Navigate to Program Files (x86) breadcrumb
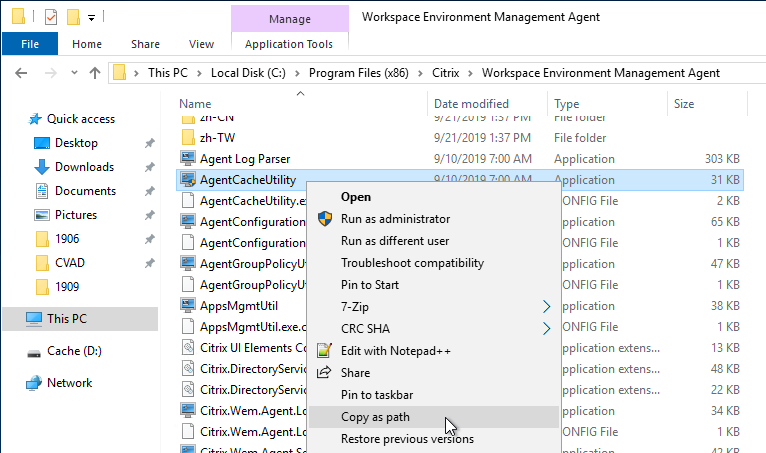Screen dimensions: 766x453 click(359, 73)
